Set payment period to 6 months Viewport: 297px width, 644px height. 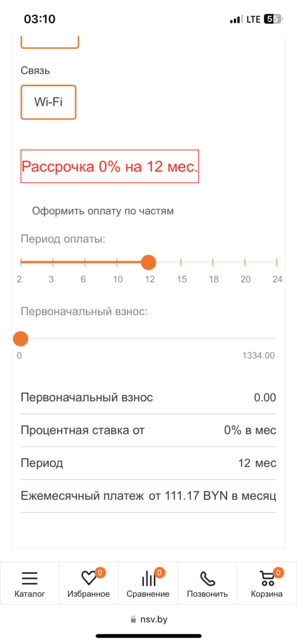pos(85,262)
